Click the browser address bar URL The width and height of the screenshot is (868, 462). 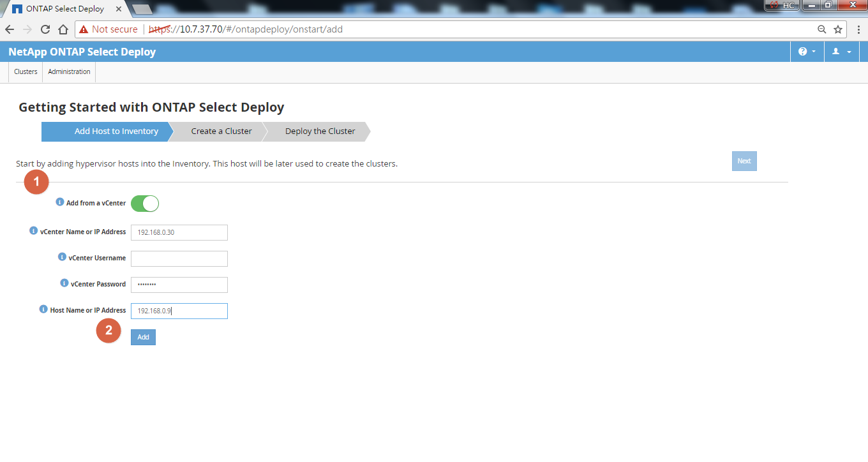tap(246, 29)
